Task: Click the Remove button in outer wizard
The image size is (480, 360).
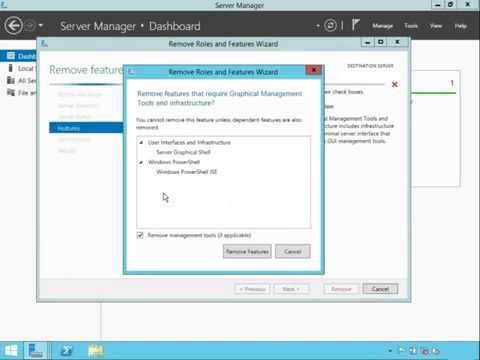Action: point(341,289)
